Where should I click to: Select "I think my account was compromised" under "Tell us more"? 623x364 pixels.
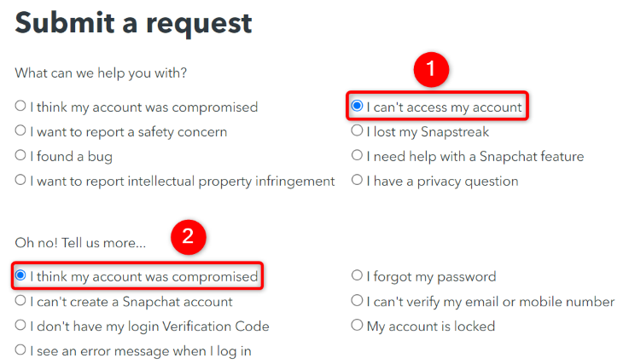pos(20,276)
